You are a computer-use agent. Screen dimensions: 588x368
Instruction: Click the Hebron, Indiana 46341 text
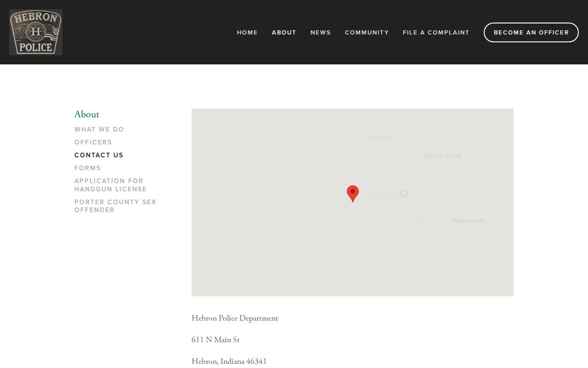pos(229,362)
